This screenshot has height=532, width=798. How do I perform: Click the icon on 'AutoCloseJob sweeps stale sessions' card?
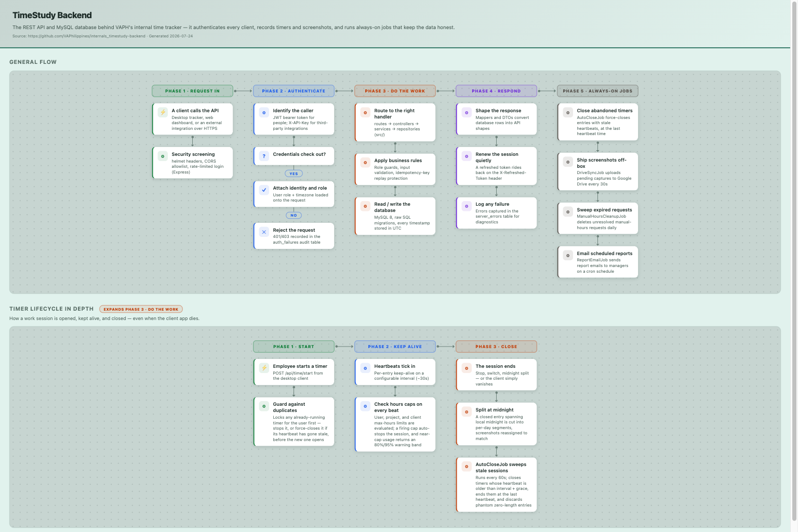pos(467,466)
